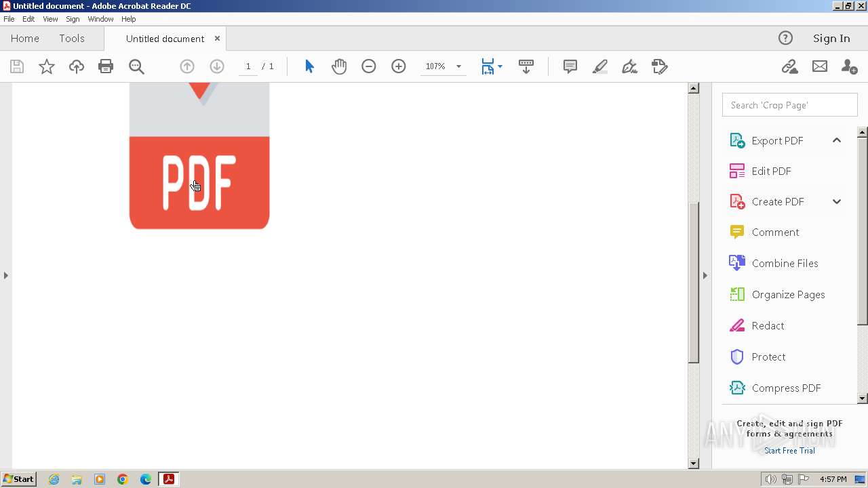868x488 pixels.
Task: Expand the left navigation pane arrow
Action: tap(6, 275)
